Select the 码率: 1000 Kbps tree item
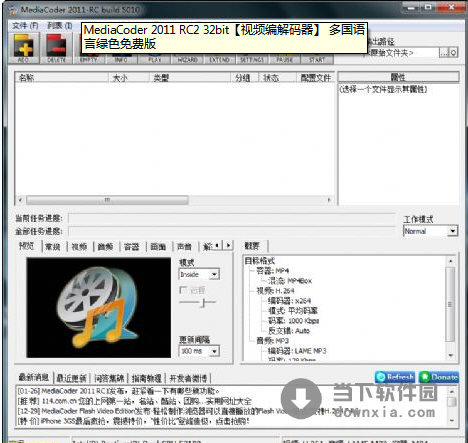Image resolution: width=468 pixels, height=443 pixels. click(293, 321)
